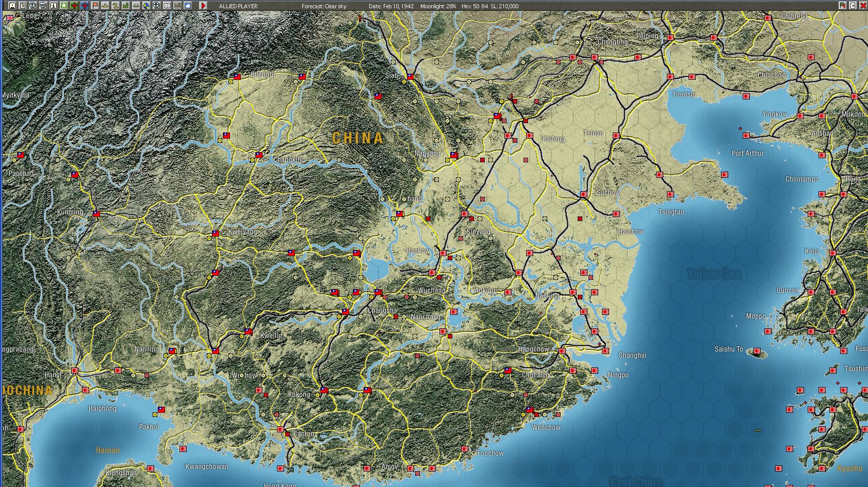Click the 'Chengtu' city label
Screen dimensions: 868x487
coord(262,75)
